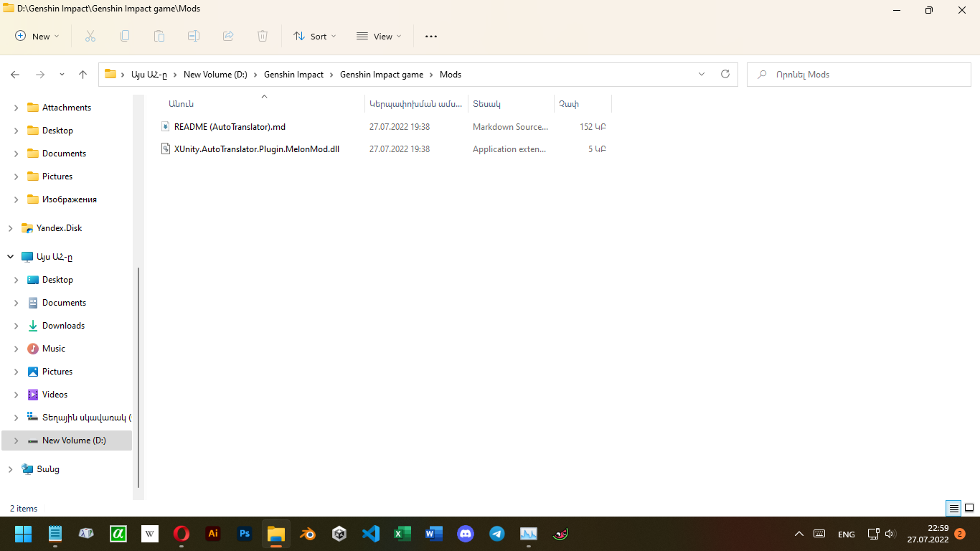The height and width of the screenshot is (551, 980).
Task: Click the Share icon in the toolbar
Action: [228, 36]
